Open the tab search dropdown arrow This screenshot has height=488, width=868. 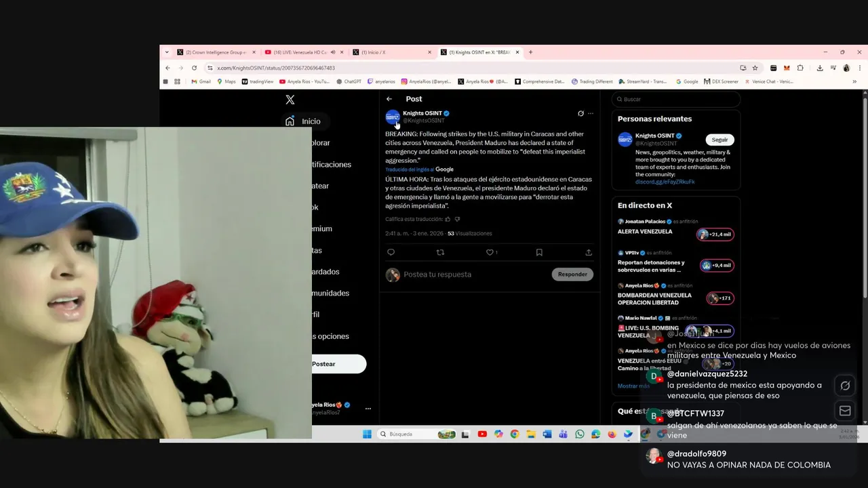[167, 52]
